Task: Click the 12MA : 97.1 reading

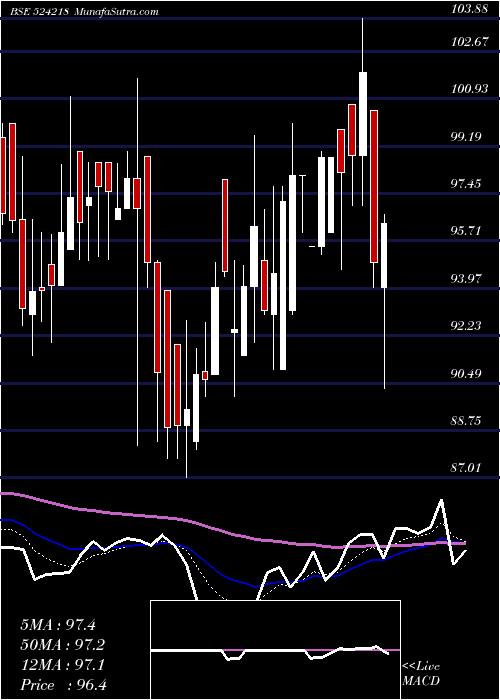Action: tap(62, 665)
